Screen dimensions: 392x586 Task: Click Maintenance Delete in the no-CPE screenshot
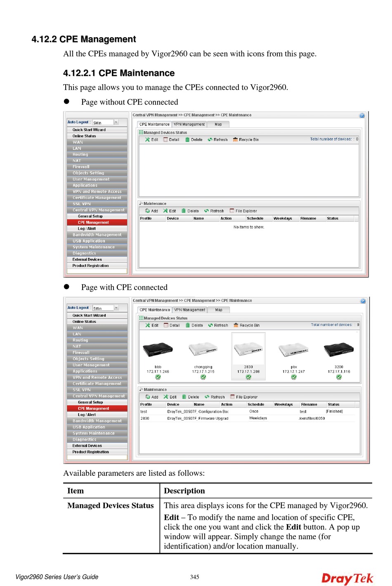[190, 211]
